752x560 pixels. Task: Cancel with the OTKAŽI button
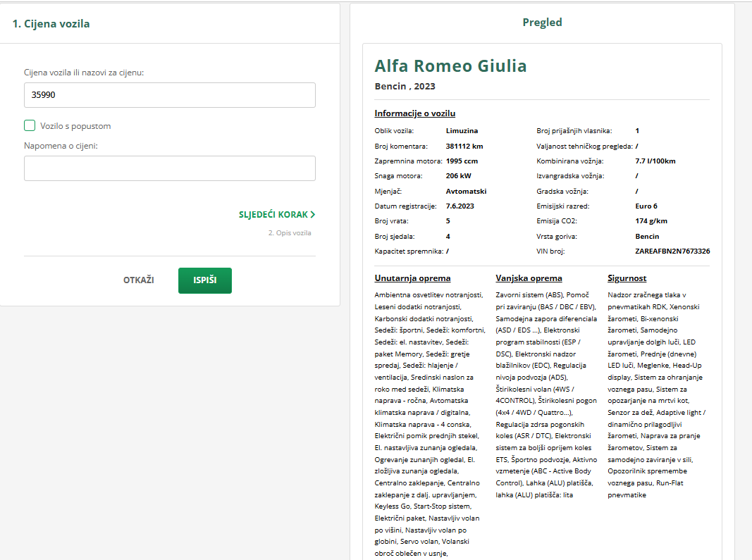coord(139,280)
